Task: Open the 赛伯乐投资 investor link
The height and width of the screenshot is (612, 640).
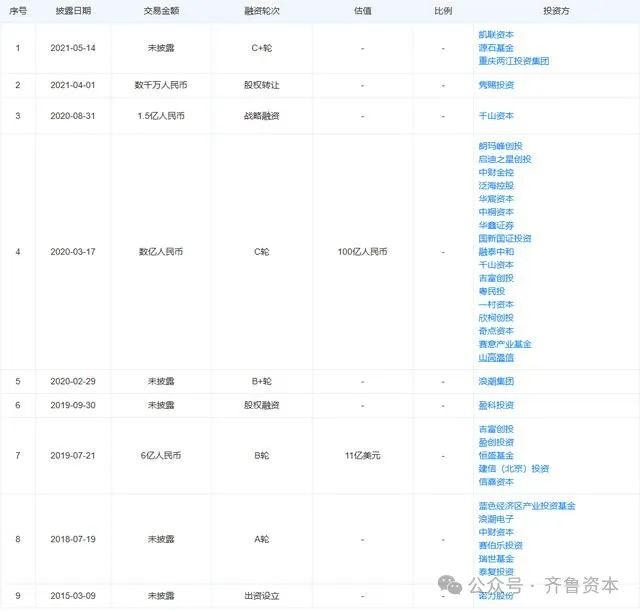Action: [500, 545]
